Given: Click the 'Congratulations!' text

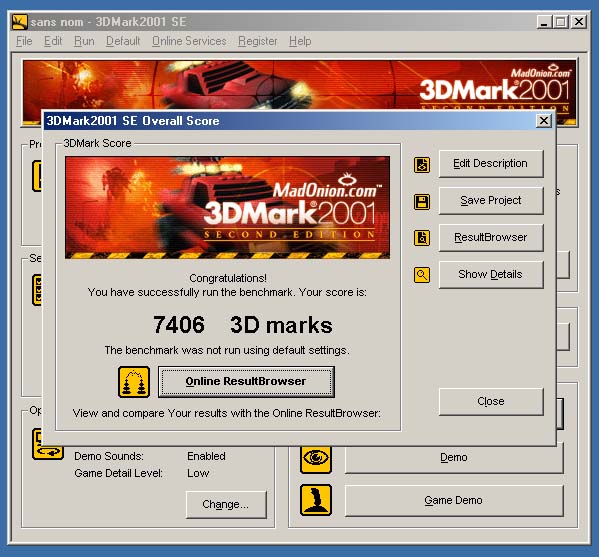Looking at the screenshot, I should 228,278.
